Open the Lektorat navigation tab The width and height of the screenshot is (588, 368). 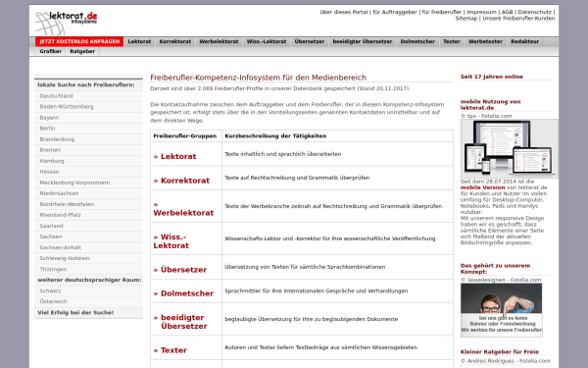click(x=139, y=41)
